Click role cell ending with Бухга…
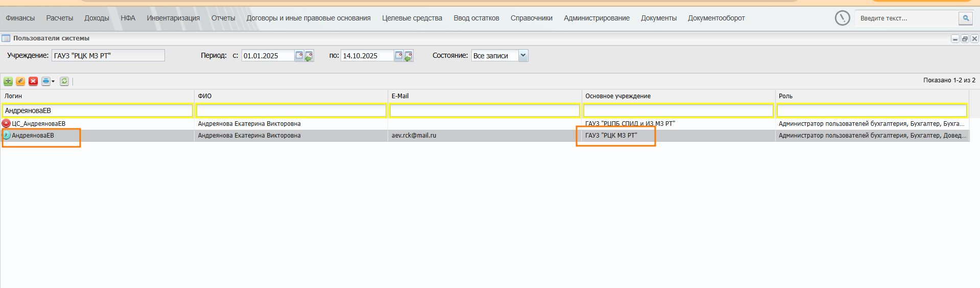Image resolution: width=980 pixels, height=288 pixels. (872, 123)
